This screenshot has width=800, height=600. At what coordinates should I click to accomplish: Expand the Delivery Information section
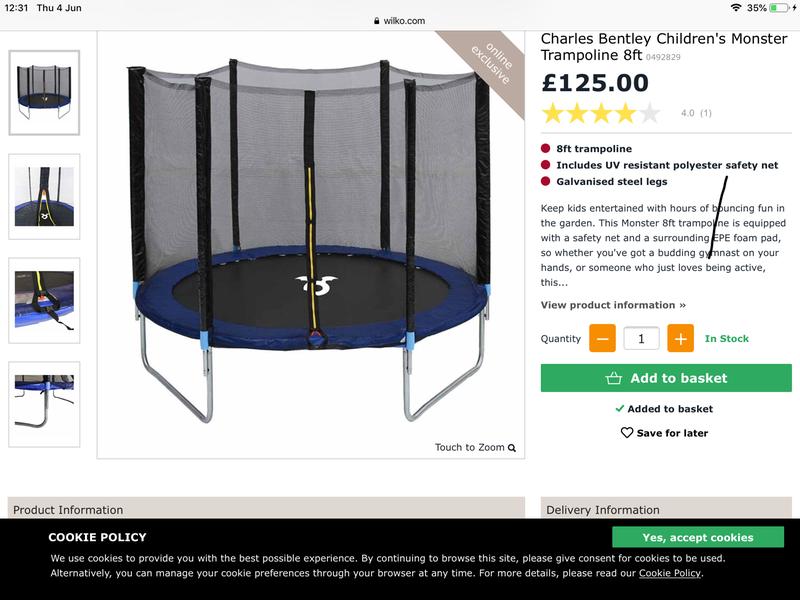[x=666, y=509]
